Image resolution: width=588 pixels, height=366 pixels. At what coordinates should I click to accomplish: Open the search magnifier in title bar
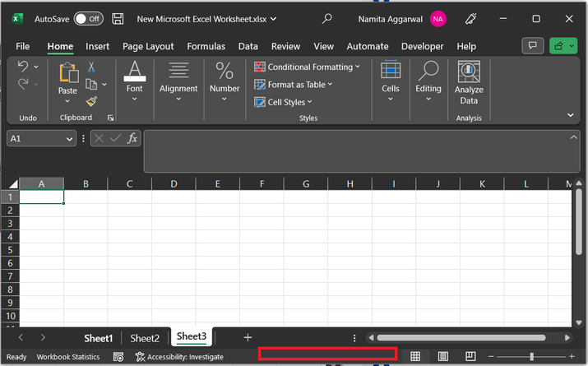pyautogui.click(x=327, y=18)
